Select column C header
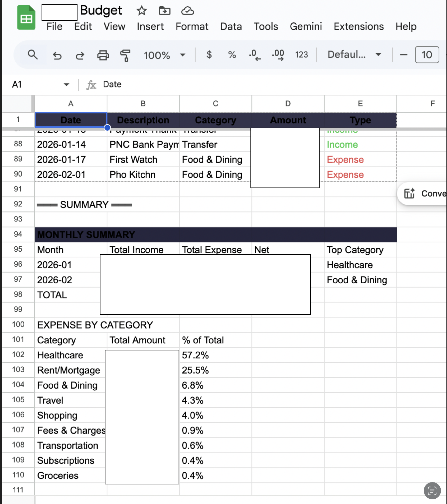447x504 pixels. tap(216, 104)
